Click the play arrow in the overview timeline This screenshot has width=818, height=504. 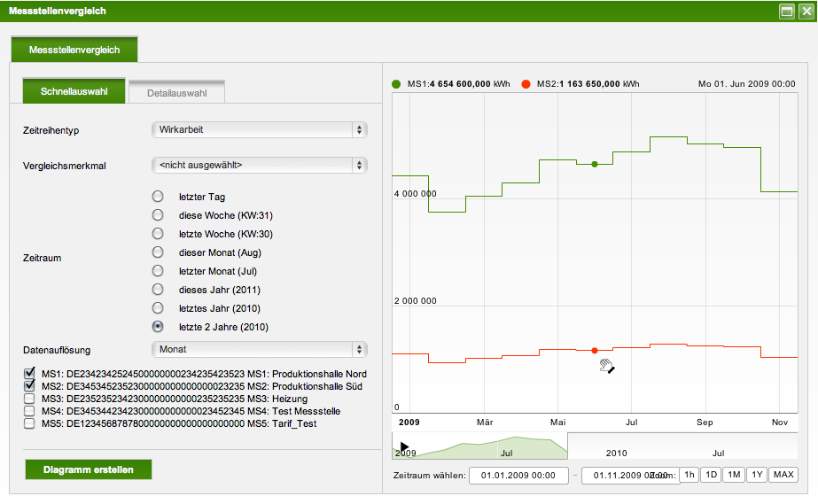[404, 446]
